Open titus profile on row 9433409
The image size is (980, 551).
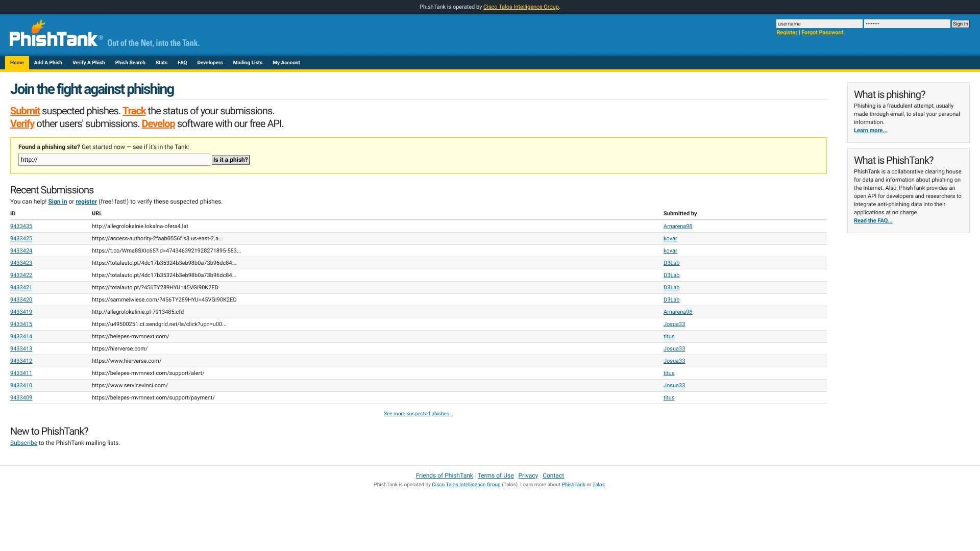(669, 398)
